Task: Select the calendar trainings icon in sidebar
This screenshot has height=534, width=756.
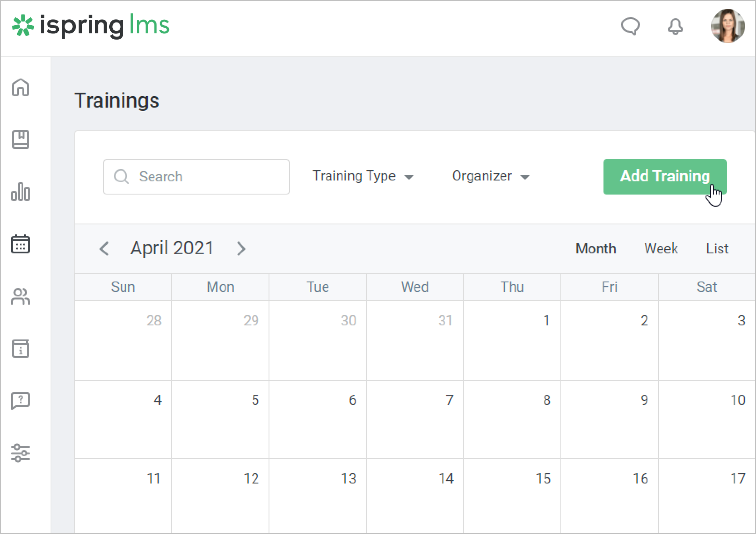Action: [x=21, y=244]
